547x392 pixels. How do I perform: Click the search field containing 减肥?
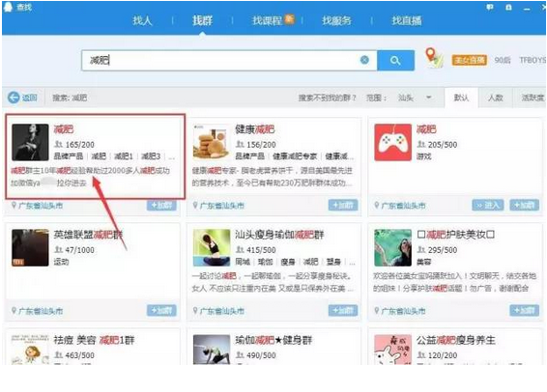point(229,60)
